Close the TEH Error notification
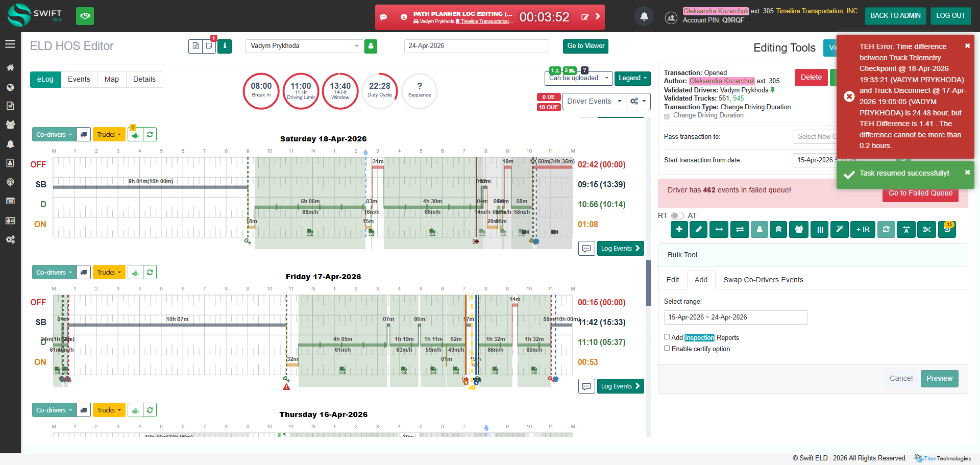The width and height of the screenshot is (980, 465). click(967, 46)
